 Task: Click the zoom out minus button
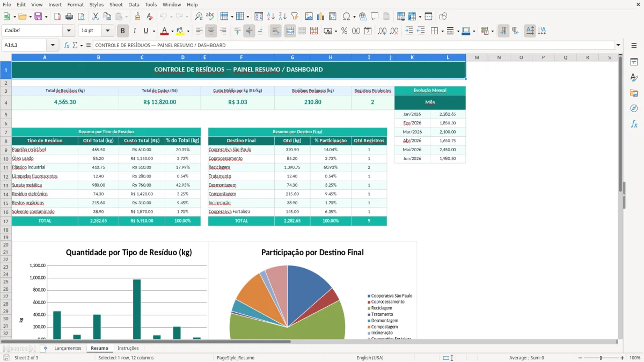coord(580,358)
